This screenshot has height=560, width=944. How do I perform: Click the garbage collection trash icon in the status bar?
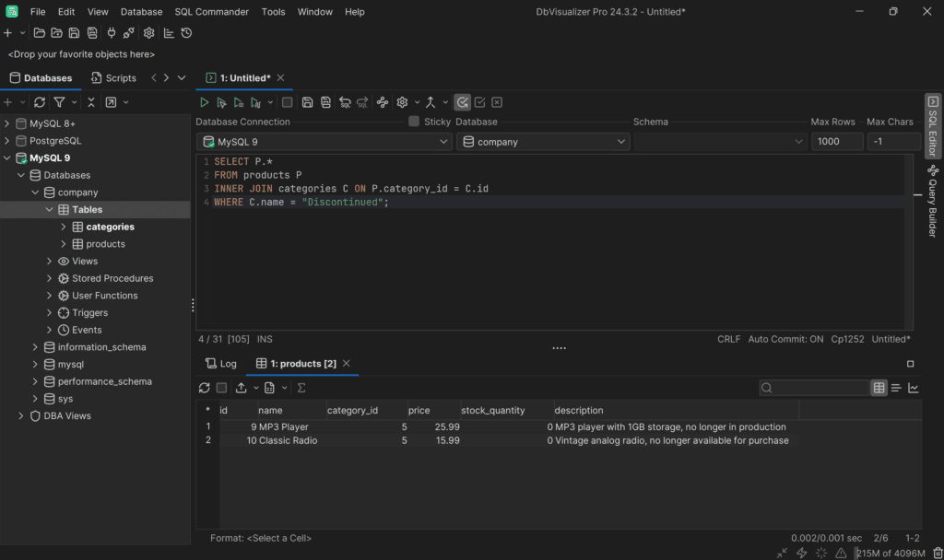pyautogui.click(x=938, y=554)
